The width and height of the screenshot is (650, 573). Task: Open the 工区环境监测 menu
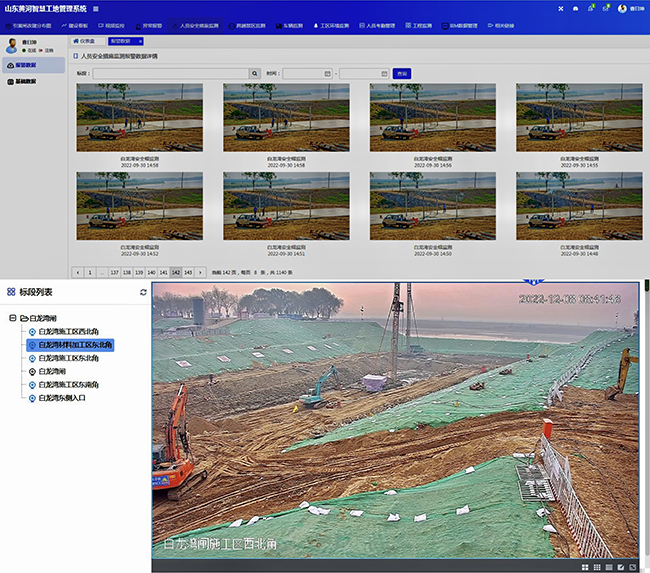(331, 26)
